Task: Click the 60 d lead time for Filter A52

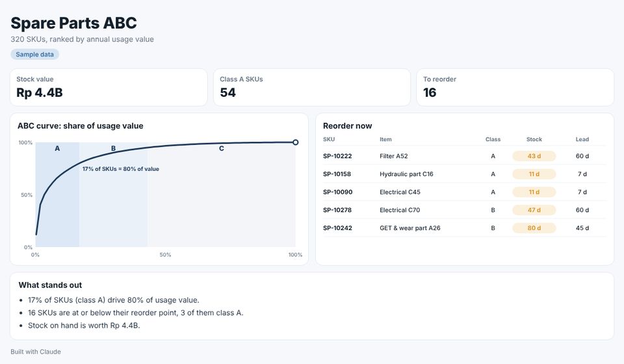Action: coord(582,156)
